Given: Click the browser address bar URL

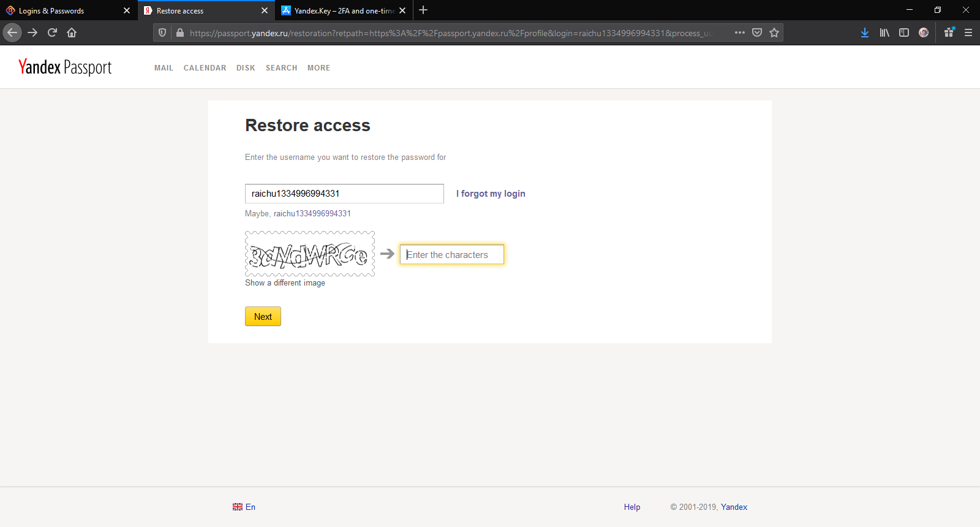Looking at the screenshot, I should tap(450, 33).
